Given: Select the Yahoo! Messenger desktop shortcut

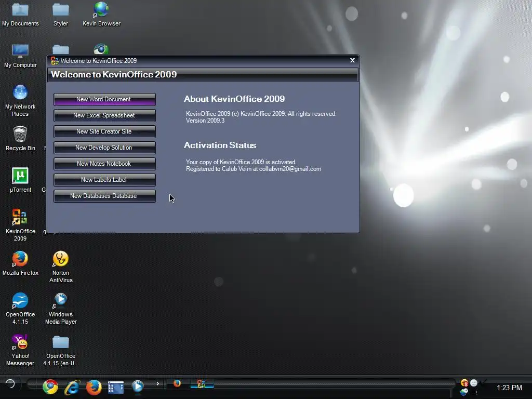Looking at the screenshot, I should coord(20,350).
